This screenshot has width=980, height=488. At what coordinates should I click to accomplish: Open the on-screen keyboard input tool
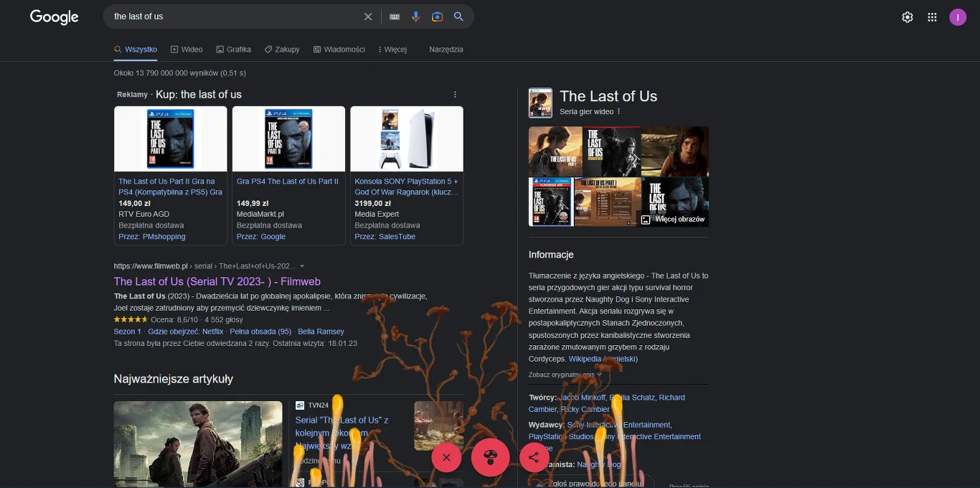coord(395,17)
